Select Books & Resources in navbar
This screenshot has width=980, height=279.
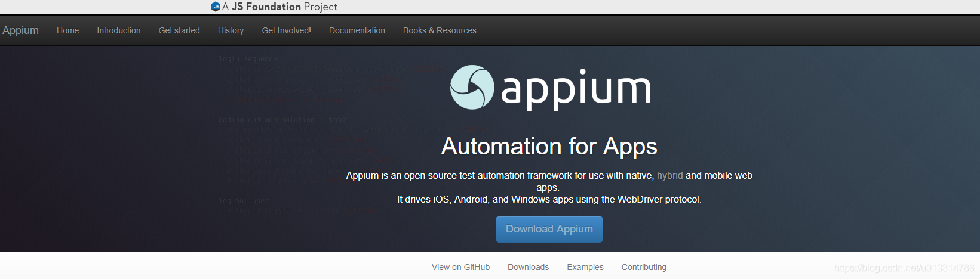pos(440,30)
